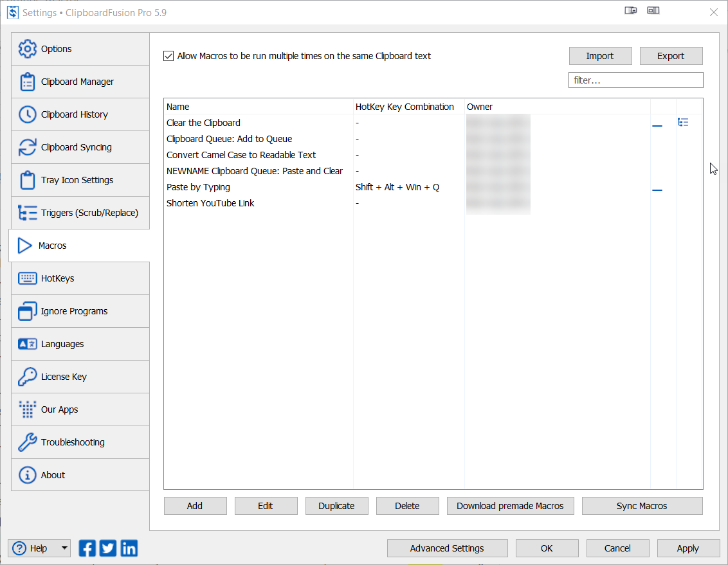Open the Help dropdown menu
728x565 pixels.
[39, 548]
